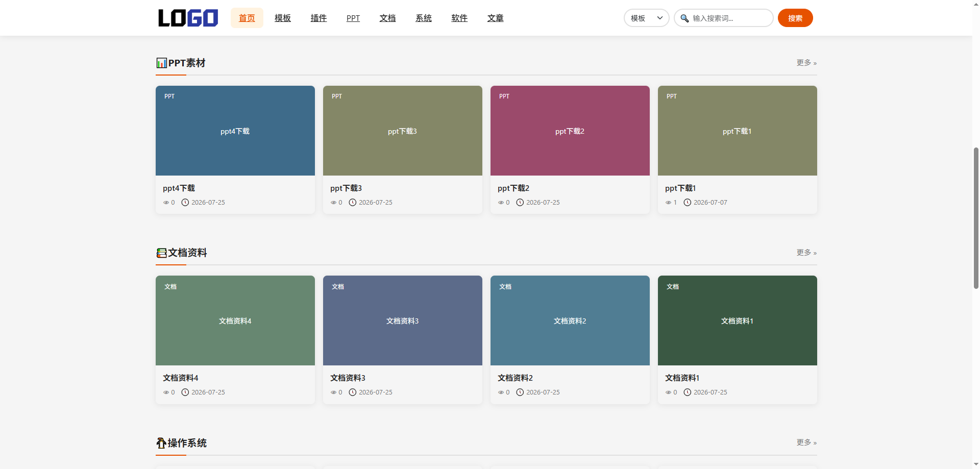Click the view-count eye icon under ppt4下载
This screenshot has width=980, height=469.
166,203
